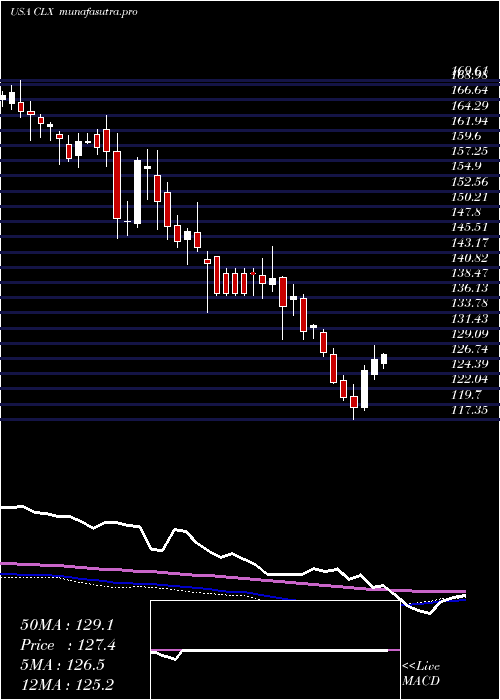Select the 5MA : 126.5 readout
500x700 pixels.
63,665
